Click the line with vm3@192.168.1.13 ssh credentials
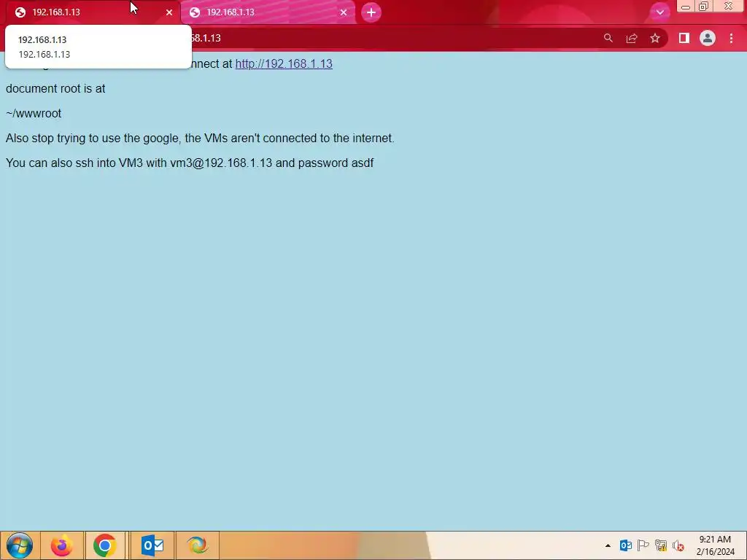 pos(190,163)
